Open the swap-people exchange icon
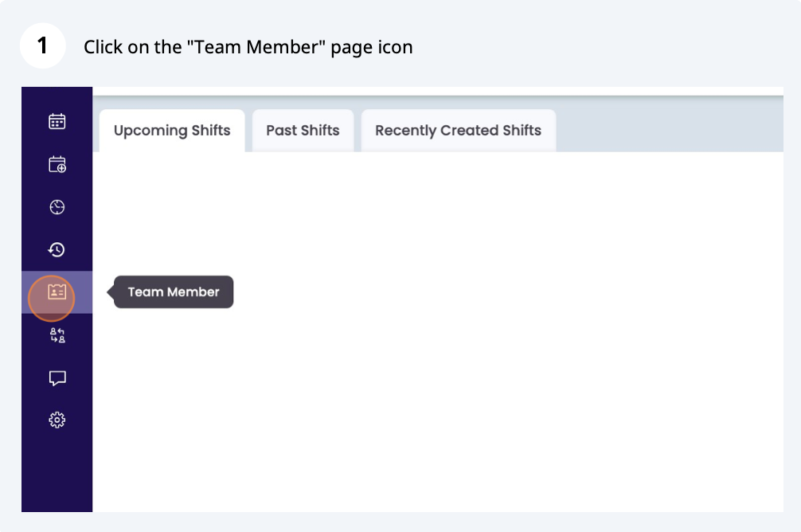The image size is (801, 532). (x=57, y=335)
